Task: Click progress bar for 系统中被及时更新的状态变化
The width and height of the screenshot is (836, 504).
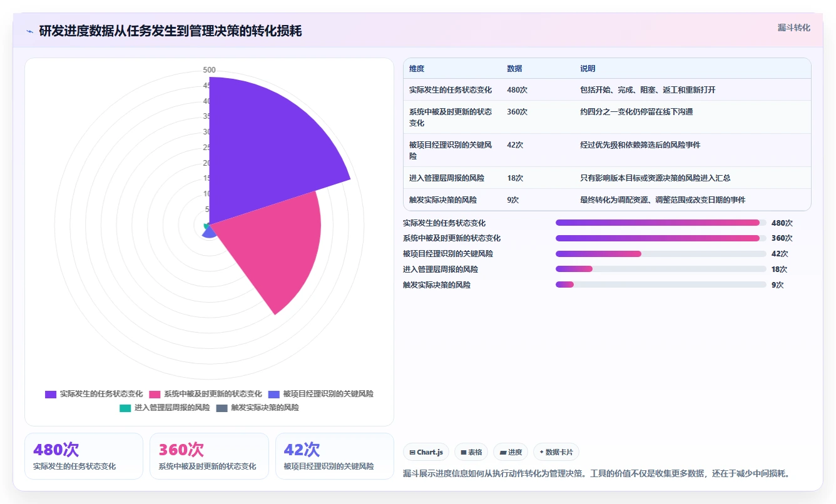Action: coord(661,238)
